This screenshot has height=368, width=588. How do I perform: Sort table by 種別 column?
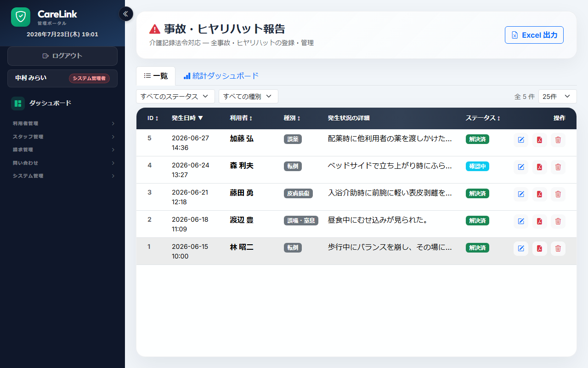(x=292, y=118)
